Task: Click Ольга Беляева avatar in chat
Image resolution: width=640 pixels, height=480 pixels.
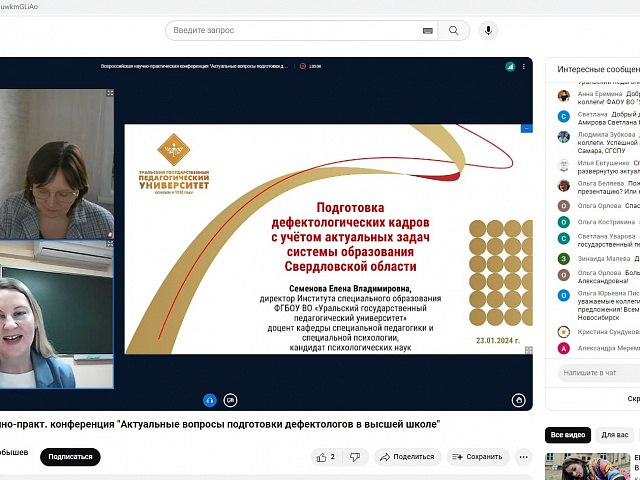Action: [x=564, y=185]
